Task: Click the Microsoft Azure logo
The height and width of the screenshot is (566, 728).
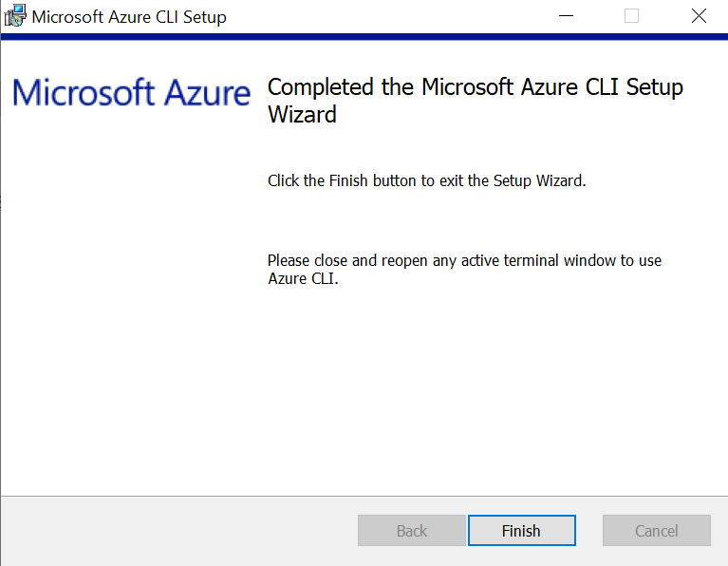Action: tap(131, 92)
